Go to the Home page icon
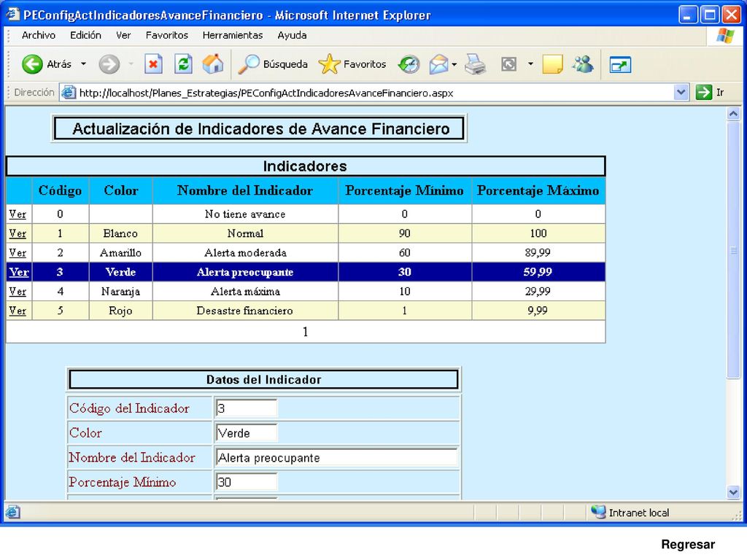 pyautogui.click(x=213, y=64)
